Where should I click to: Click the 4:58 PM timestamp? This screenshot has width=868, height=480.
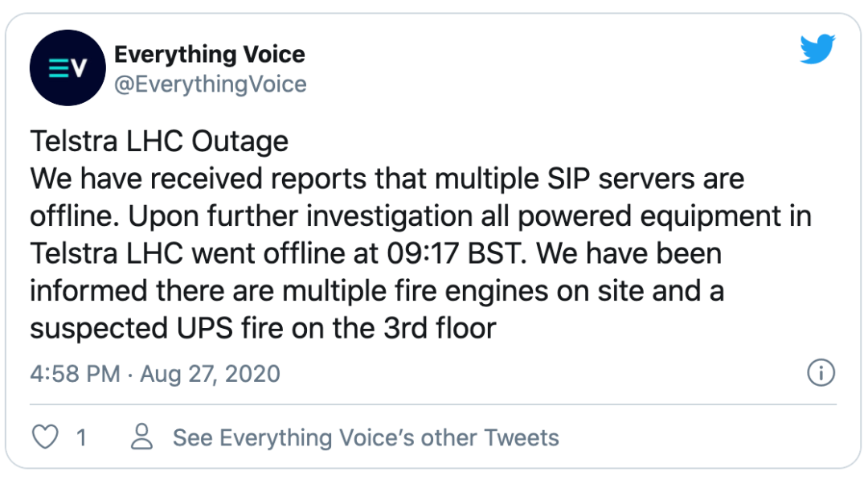75,374
